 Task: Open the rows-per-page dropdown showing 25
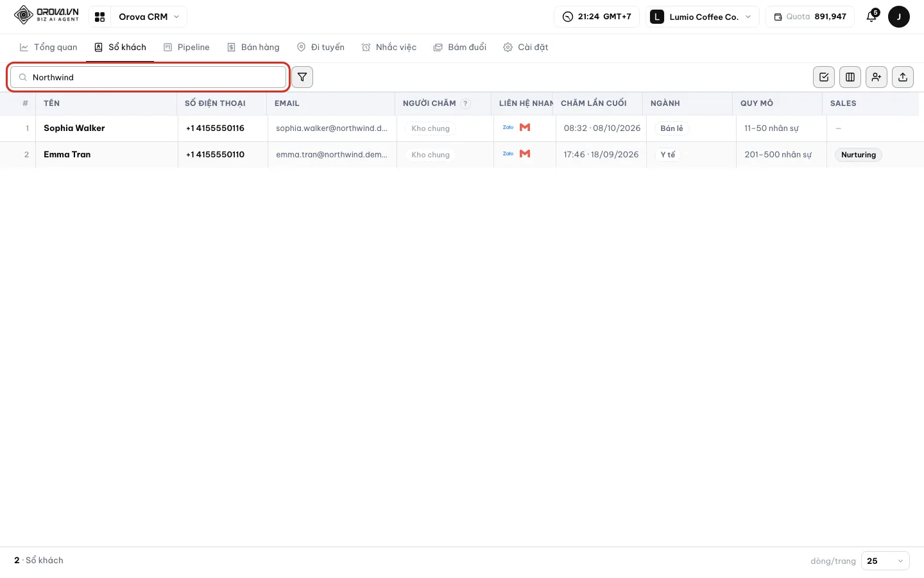click(x=885, y=561)
